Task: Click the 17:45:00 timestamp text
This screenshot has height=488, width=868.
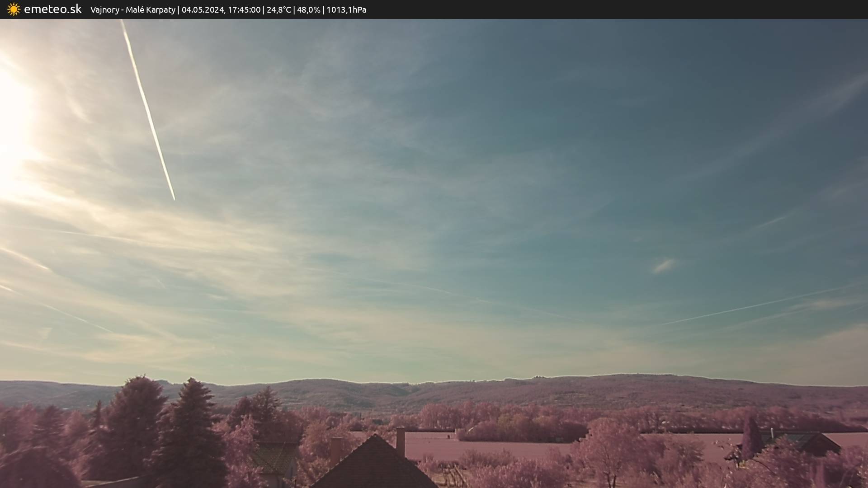Action: [244, 9]
